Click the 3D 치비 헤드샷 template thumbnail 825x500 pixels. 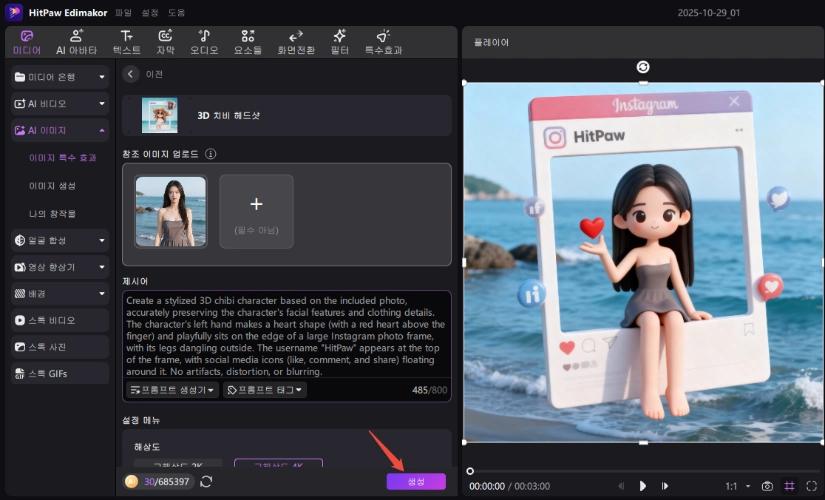pyautogui.click(x=159, y=115)
